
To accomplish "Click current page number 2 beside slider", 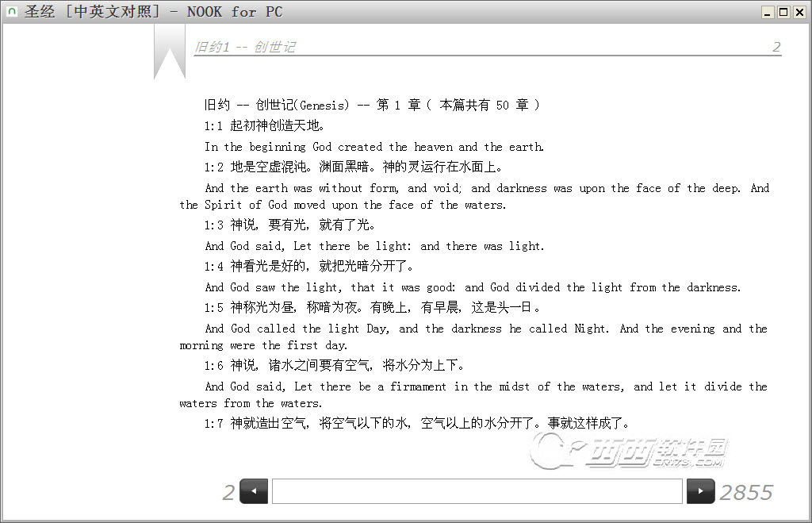I will coord(228,492).
